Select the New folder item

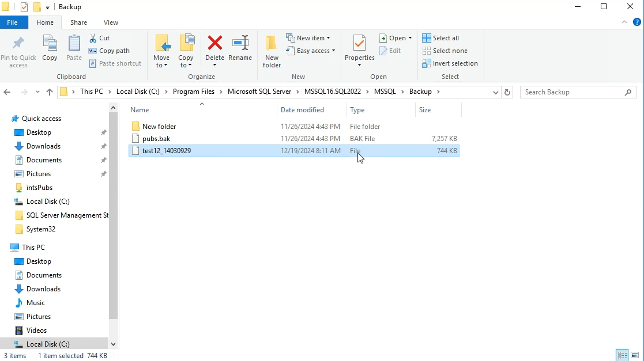tap(293, 126)
